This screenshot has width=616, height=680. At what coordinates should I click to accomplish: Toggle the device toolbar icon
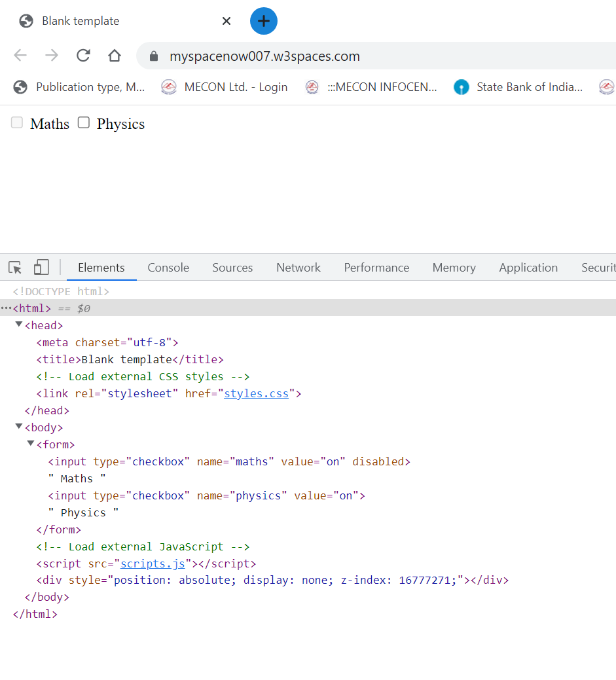tap(41, 268)
